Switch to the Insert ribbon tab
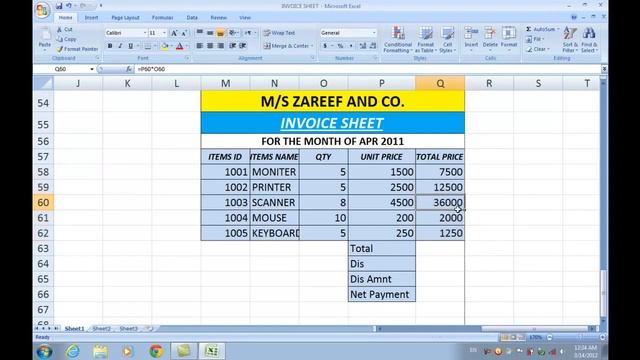 click(91, 18)
